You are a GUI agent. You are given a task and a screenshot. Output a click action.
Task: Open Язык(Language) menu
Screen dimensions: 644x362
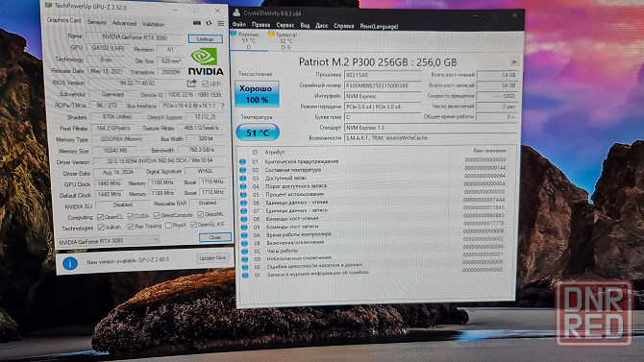pyautogui.click(x=379, y=27)
